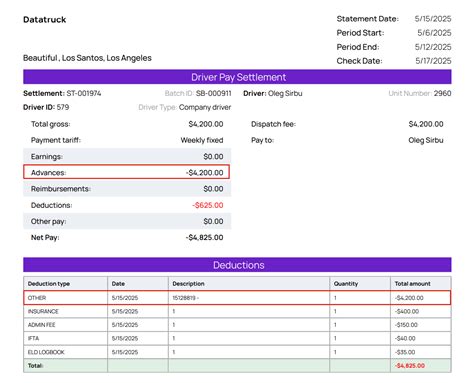This screenshot has height=383, width=474.
Task: Click the ADMIN FEE deduction row
Action: (237, 325)
